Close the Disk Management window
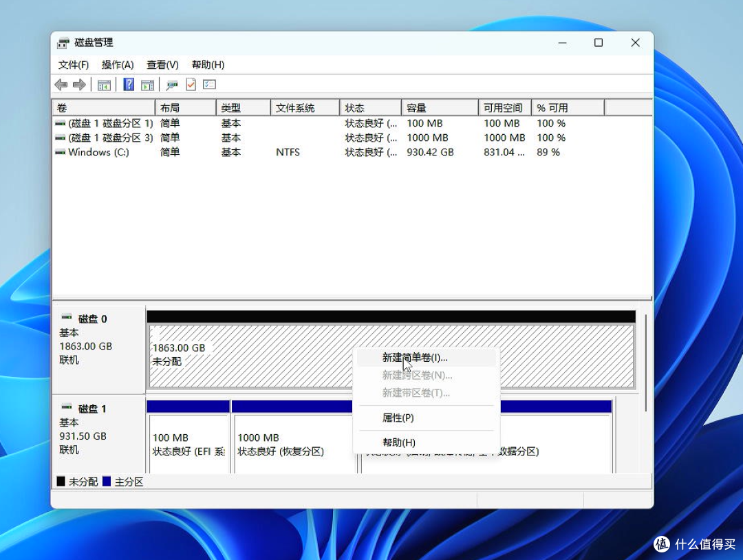Viewport: 743px width, 560px height. click(x=636, y=43)
